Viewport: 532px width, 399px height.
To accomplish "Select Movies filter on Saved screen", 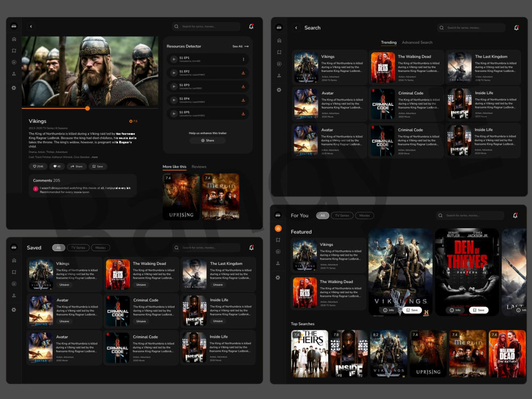I will click(101, 248).
